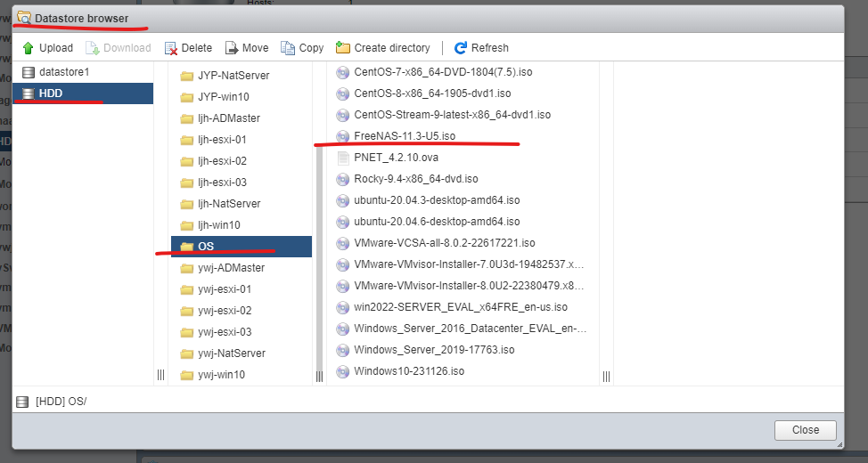Image resolution: width=868 pixels, height=463 pixels.
Task: Click the win2022-SERVER_EVAL disc icon
Action: 343,307
